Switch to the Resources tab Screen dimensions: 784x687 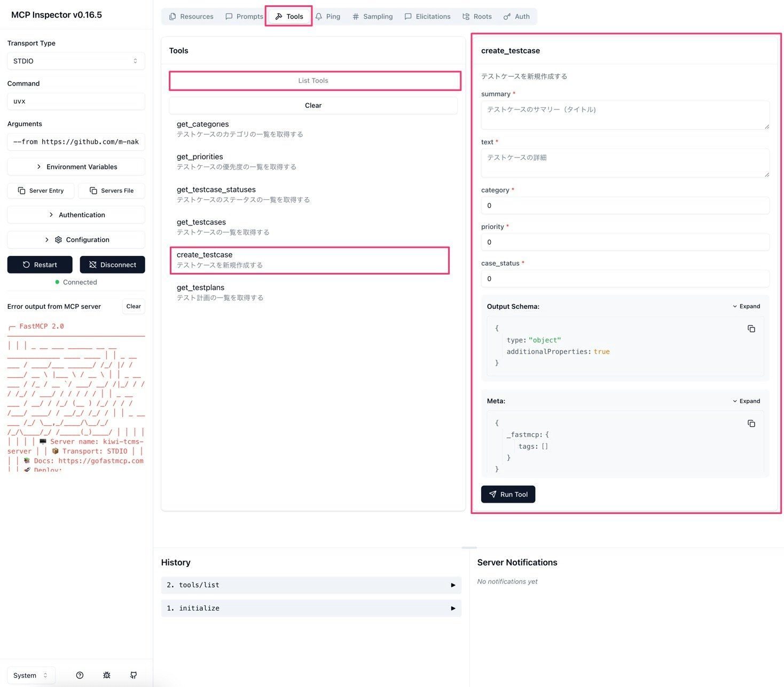[191, 17]
